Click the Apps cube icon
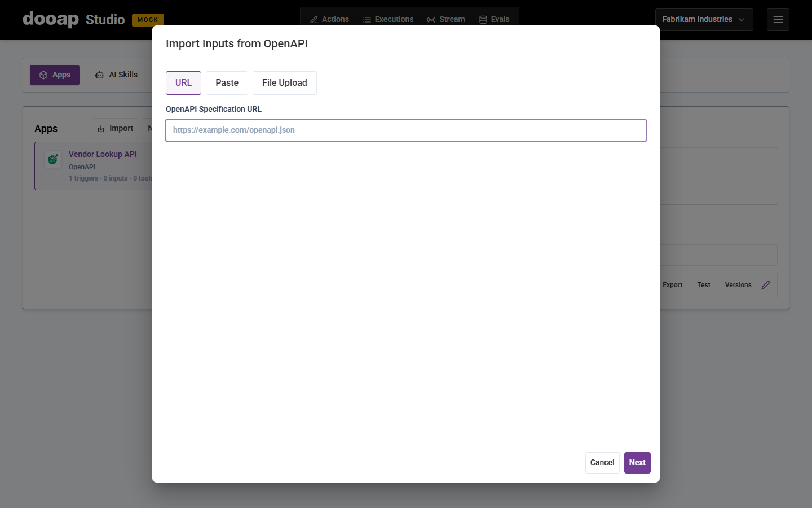The image size is (812, 508). [43, 75]
